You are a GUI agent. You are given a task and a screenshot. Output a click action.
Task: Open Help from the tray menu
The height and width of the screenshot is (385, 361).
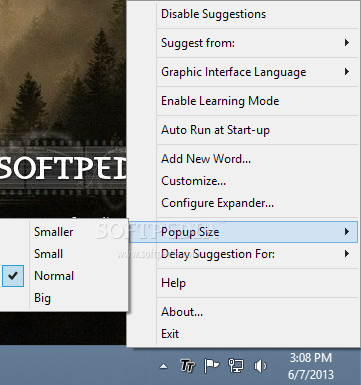point(243,283)
